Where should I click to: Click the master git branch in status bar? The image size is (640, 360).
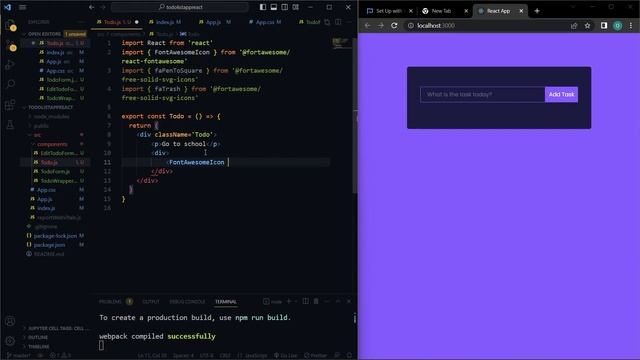pos(19,356)
